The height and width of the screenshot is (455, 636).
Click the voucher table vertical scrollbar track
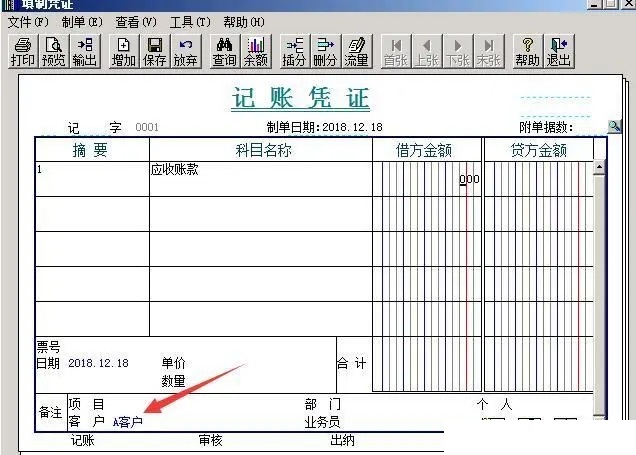599,294
